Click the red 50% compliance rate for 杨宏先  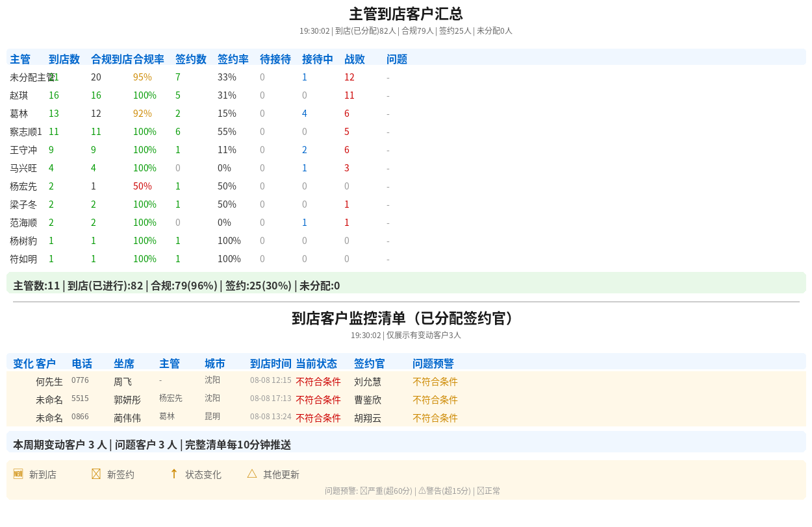(142, 186)
